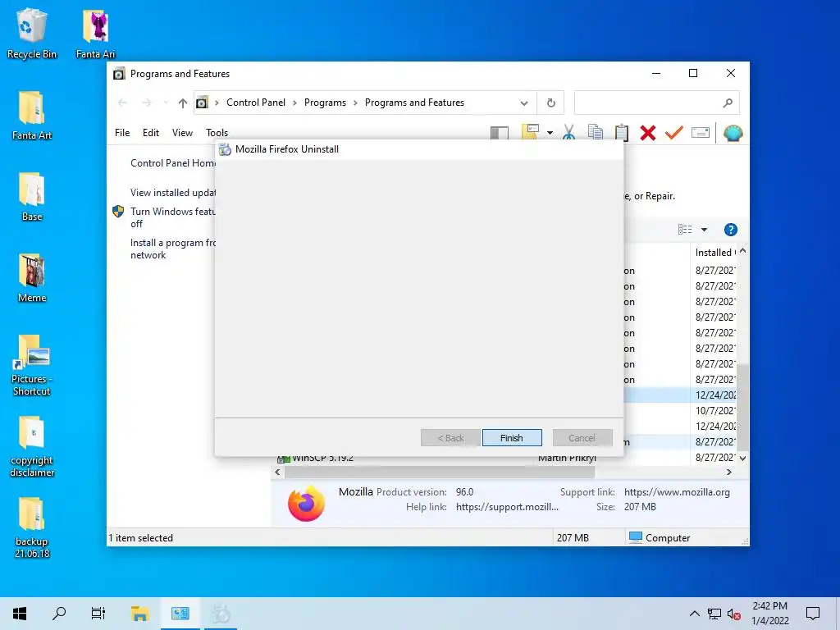Viewport: 840px width, 630px height.
Task: Click the horizontal scrollbar left arrow
Action: click(x=277, y=472)
